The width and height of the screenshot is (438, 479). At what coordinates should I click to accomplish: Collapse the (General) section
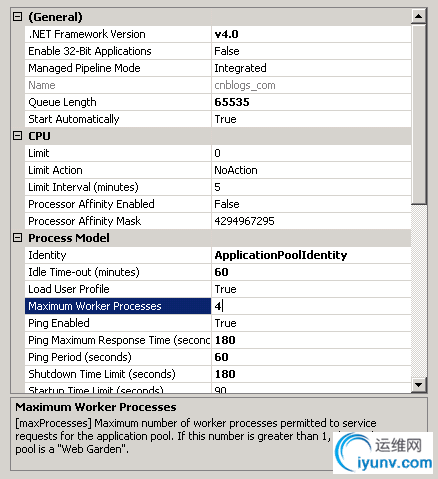coord(17,17)
